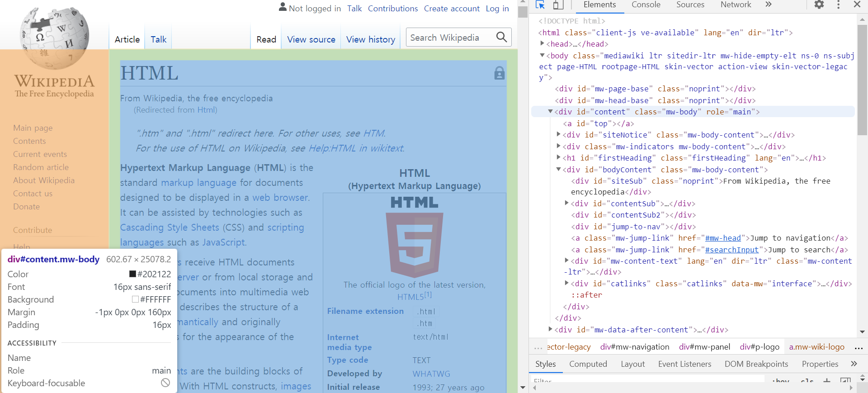Click the #searchInput href in DOM
868x393 pixels.
click(731, 250)
